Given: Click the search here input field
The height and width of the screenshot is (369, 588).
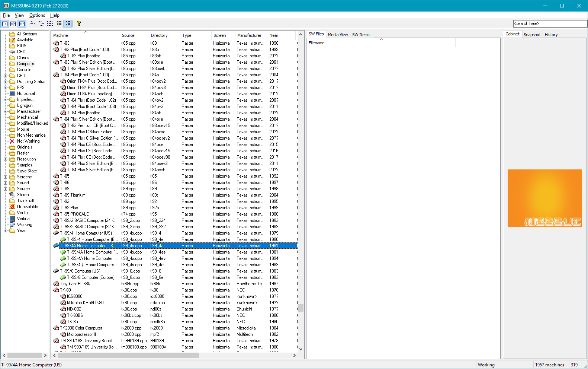Looking at the screenshot, I should coord(550,23).
